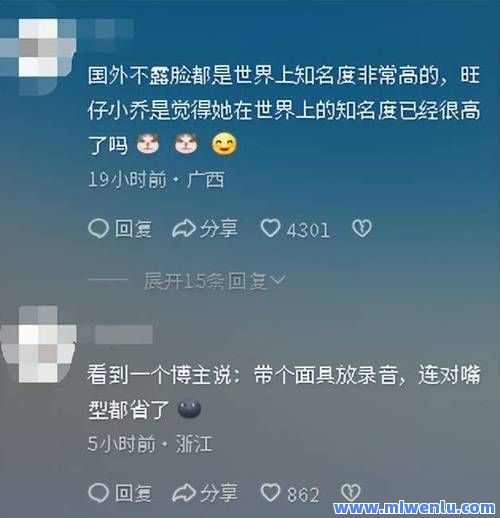Select the first comment text about 旺仔小乔

(284, 110)
